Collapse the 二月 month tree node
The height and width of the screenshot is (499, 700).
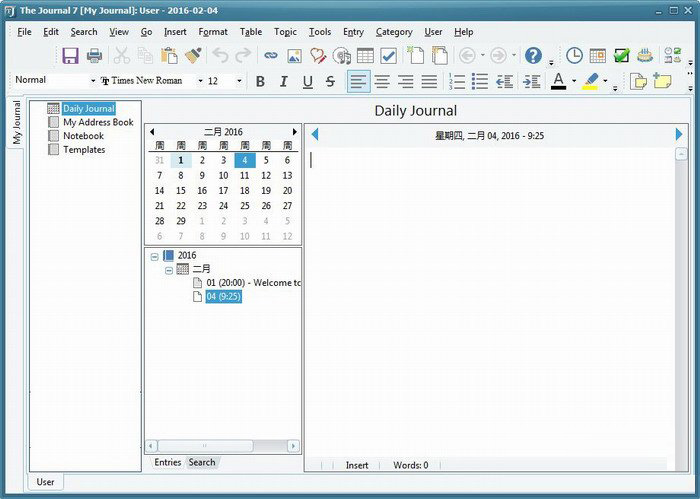pyautogui.click(x=169, y=270)
